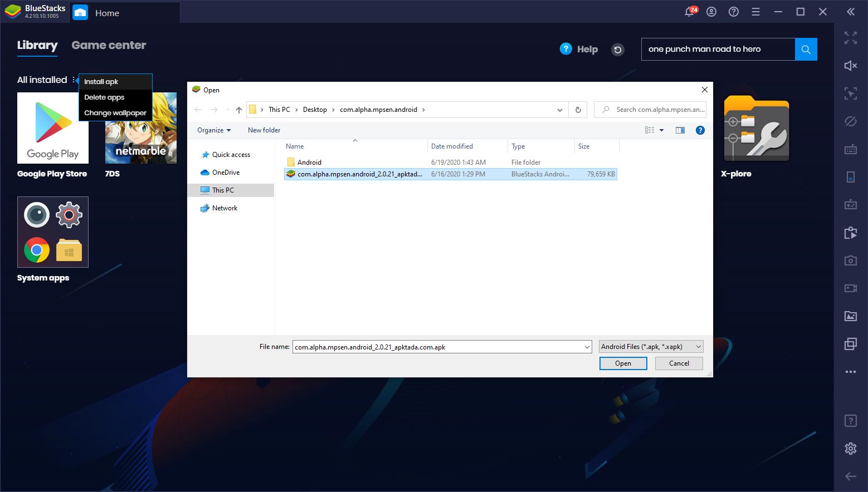Click Cancel button in dialog

[679, 363]
